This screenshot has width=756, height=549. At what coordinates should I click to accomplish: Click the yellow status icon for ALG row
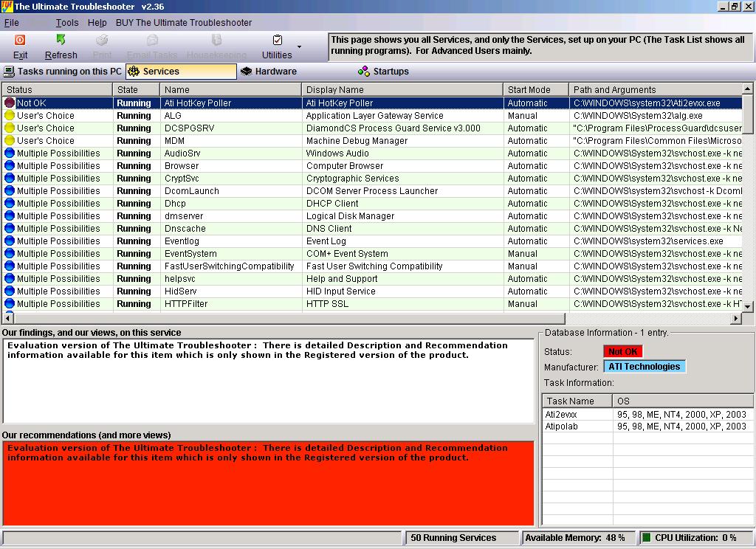click(x=10, y=115)
